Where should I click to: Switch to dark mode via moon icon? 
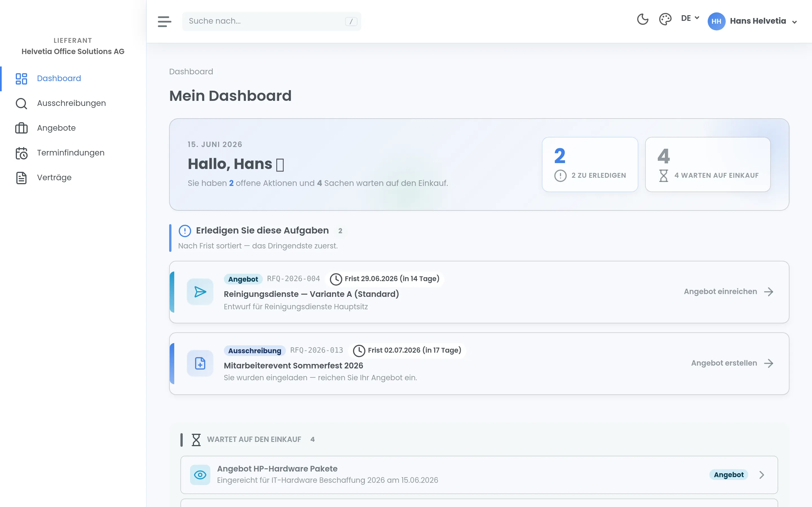click(x=643, y=19)
